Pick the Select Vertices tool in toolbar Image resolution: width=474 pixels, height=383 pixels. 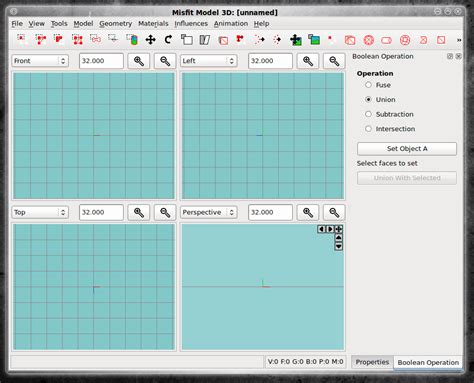(22, 39)
